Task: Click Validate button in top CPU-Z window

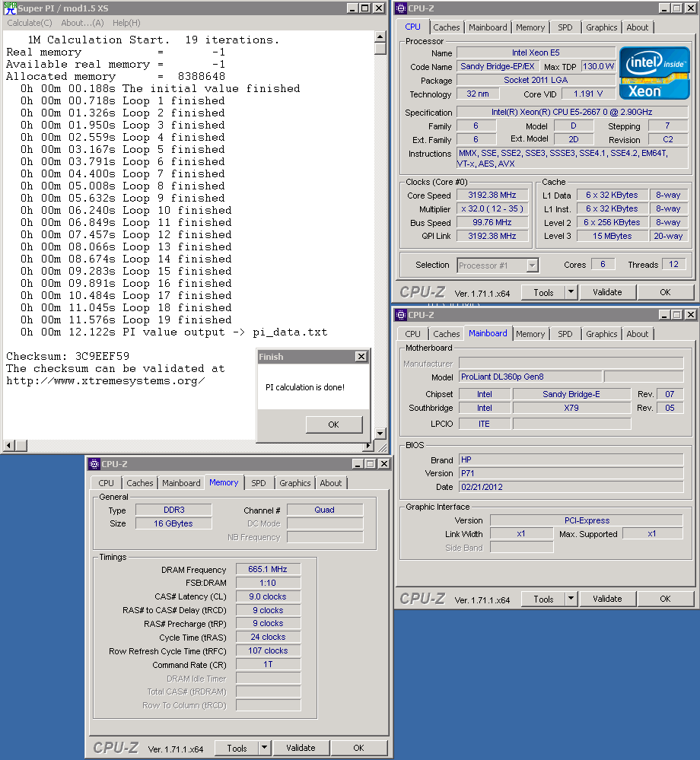Action: point(607,292)
